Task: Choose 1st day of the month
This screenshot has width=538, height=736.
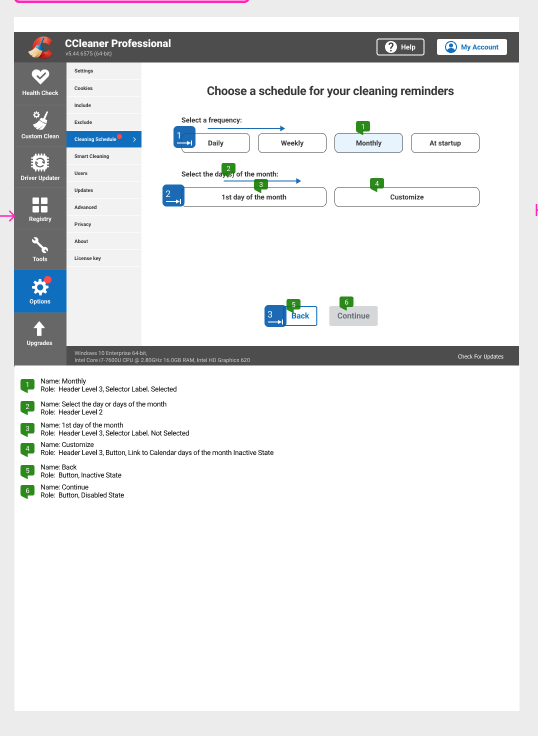Action: pyautogui.click(x=254, y=197)
